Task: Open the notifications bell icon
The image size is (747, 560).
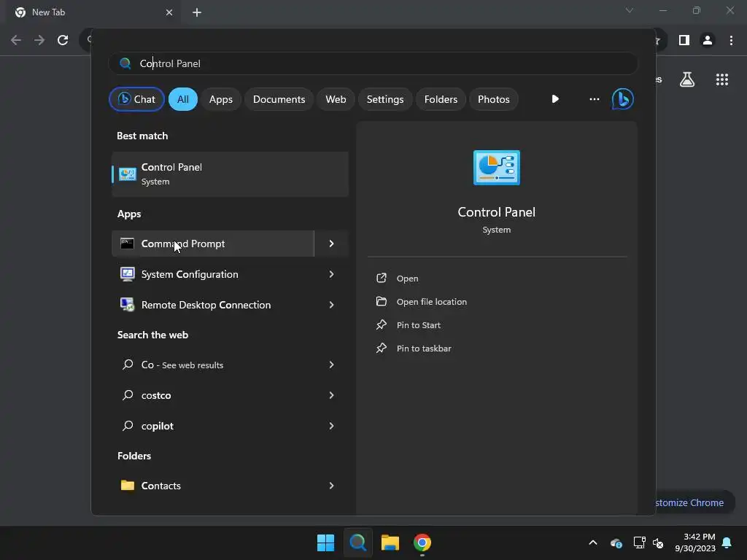Action: 727,542
